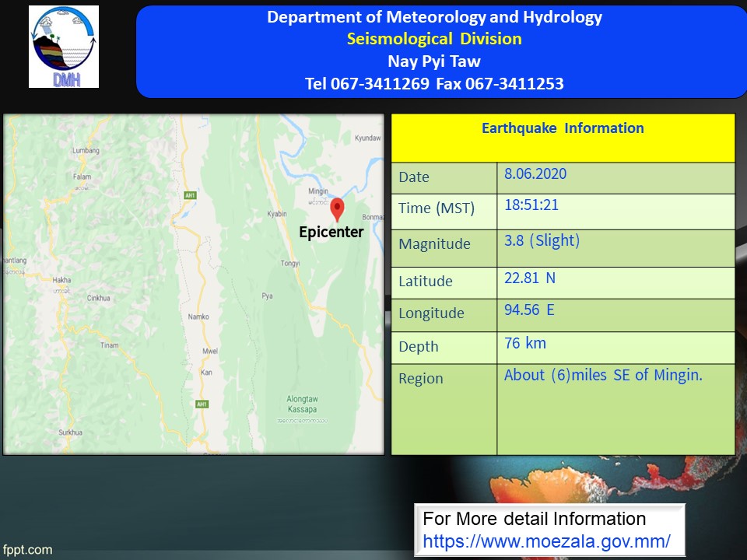
Task: Click the depth value 76 km
Action: pyautogui.click(x=525, y=343)
